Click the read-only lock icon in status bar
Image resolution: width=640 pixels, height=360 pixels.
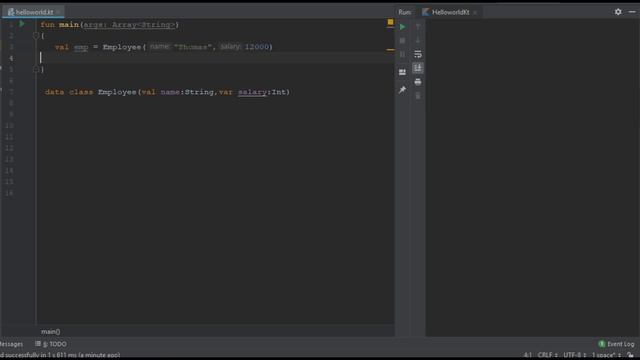coord(631,355)
